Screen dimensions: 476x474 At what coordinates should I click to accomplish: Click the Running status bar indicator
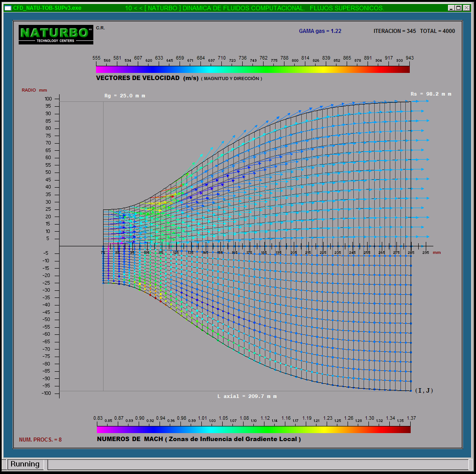(25, 464)
